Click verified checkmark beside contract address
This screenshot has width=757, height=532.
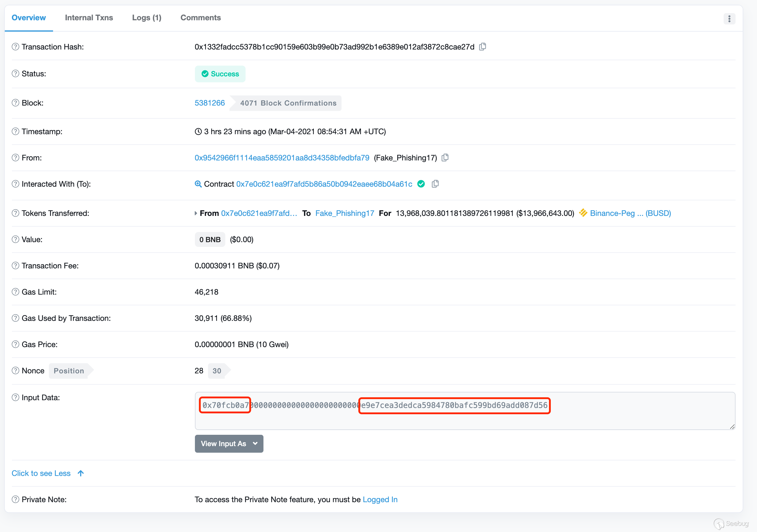(421, 184)
